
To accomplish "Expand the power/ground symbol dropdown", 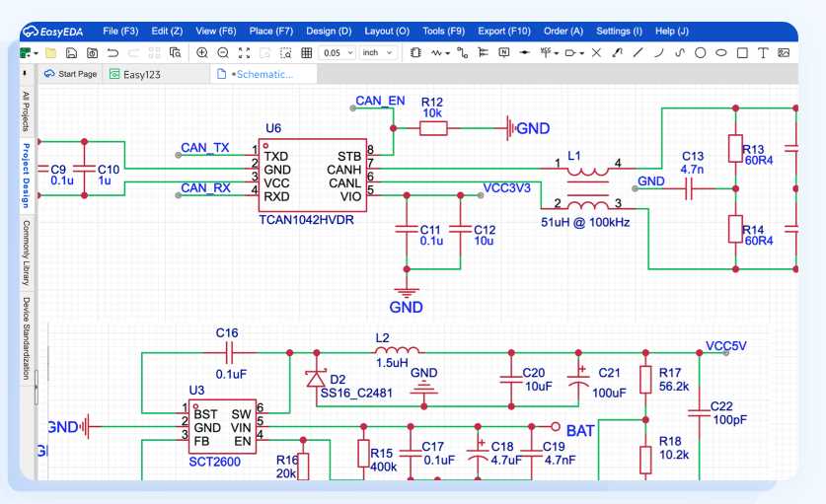I will point(557,53).
